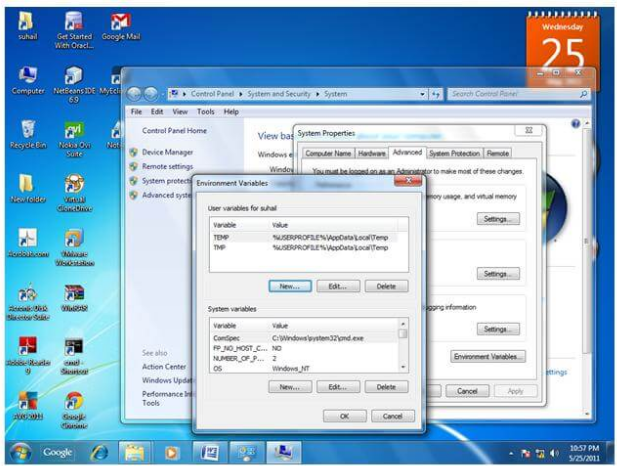This screenshot has width=617, height=466.
Task: Open Control Panel Home link
Action: [x=174, y=131]
